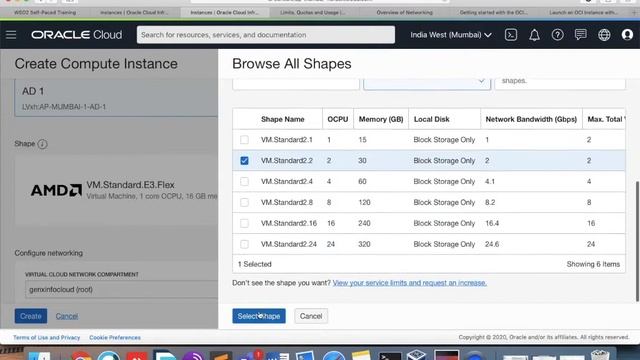The width and height of the screenshot is (640, 360).
Task: Click the VM.Standard.E3.Flex shape card
Action: tap(116, 191)
